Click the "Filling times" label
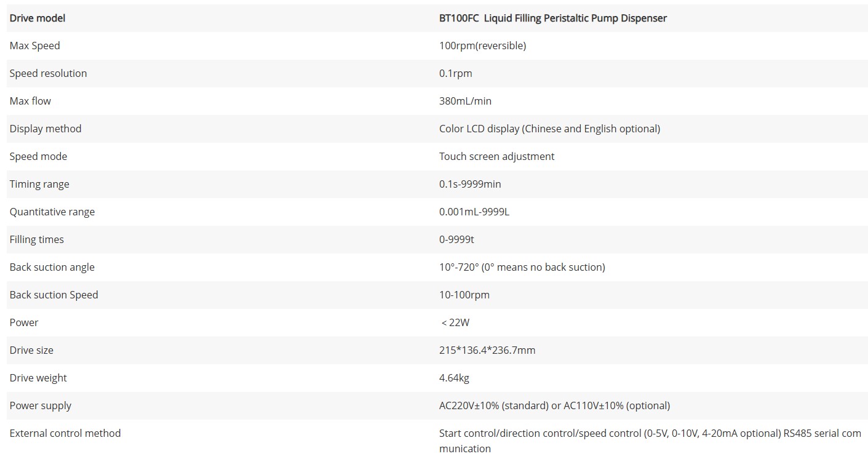Viewport: 868px width, 459px height. pyautogui.click(x=37, y=239)
